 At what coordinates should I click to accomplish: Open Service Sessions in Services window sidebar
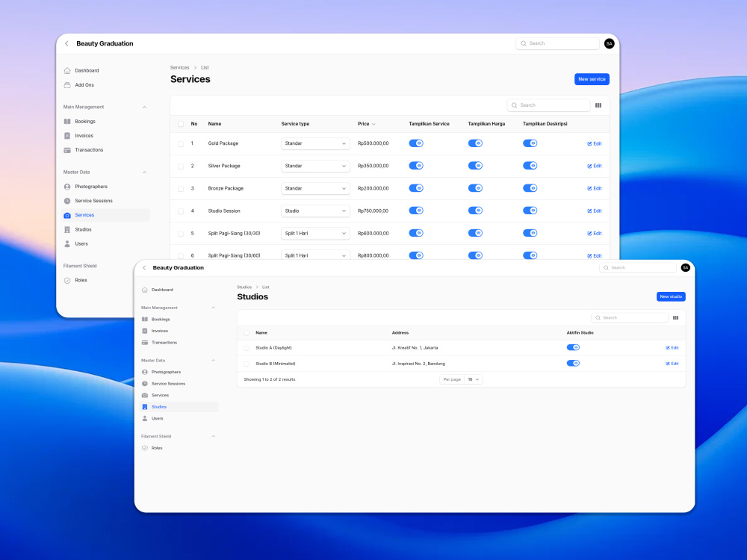93,201
